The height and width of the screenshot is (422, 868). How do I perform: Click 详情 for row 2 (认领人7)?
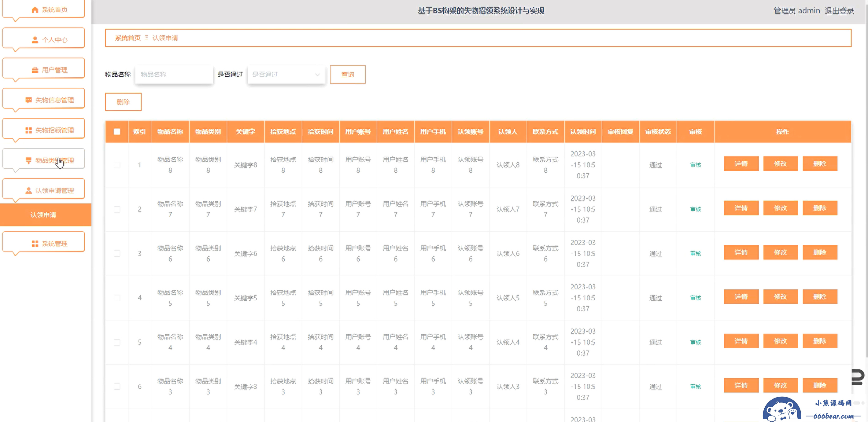[741, 208]
